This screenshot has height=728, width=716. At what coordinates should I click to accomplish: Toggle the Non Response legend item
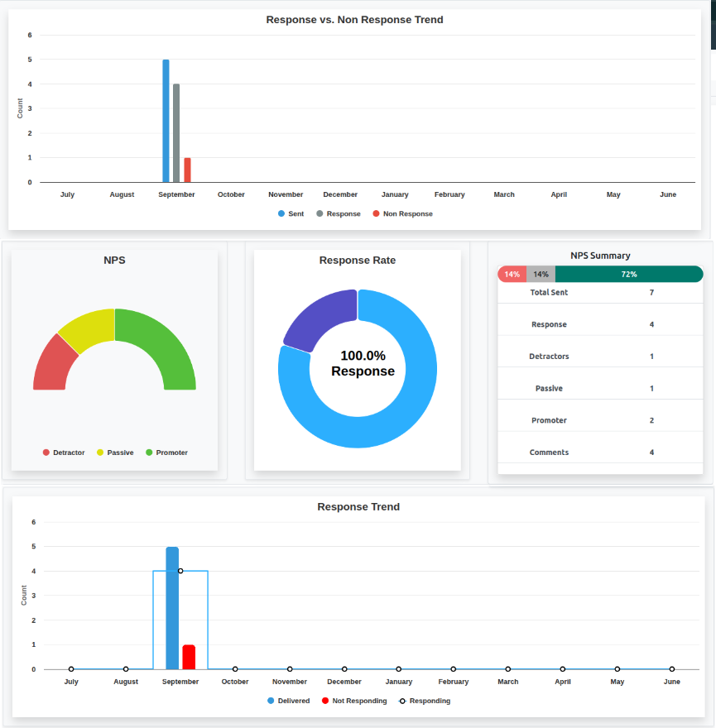coord(377,213)
